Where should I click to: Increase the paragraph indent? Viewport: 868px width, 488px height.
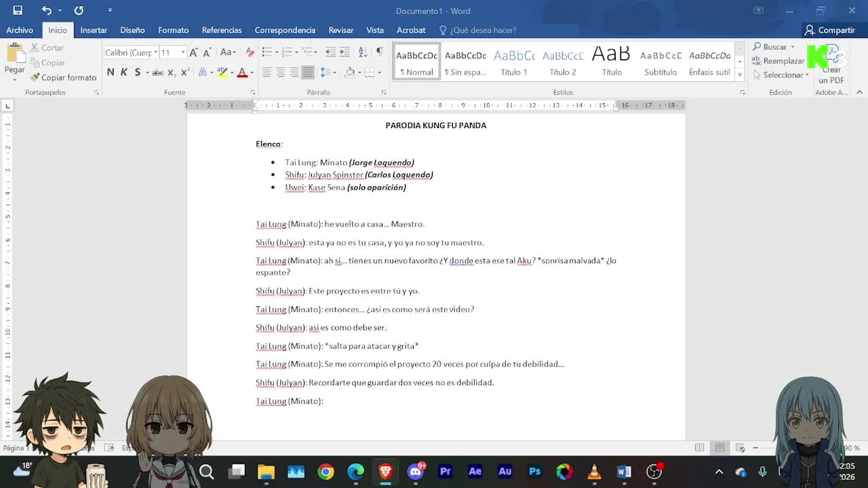coord(344,52)
